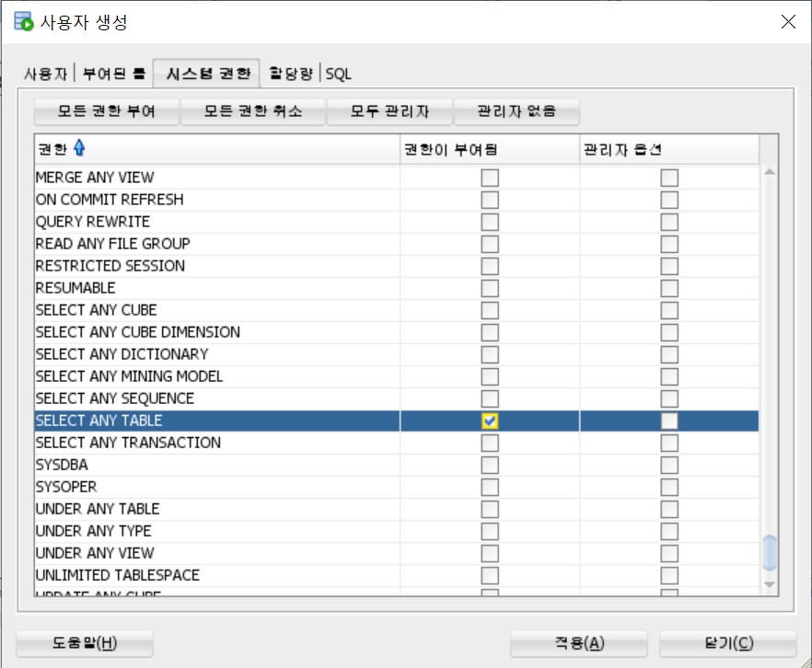Image resolution: width=812 pixels, height=668 pixels.
Task: Click the scroll-up arrow of the privileges list
Action: 769,171
